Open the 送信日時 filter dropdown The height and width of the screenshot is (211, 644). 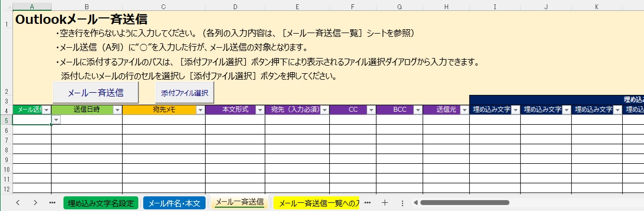point(117,110)
